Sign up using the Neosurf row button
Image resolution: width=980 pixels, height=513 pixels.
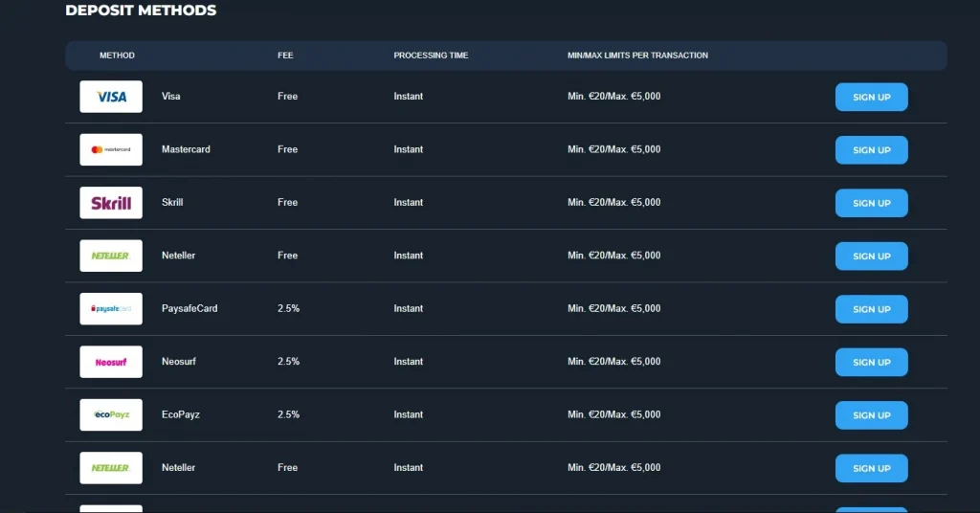click(871, 363)
